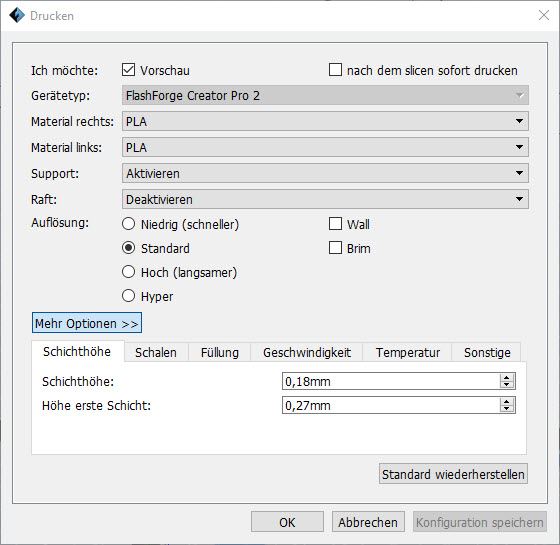Image resolution: width=560 pixels, height=545 pixels.
Task: Click the Höhe erste Schicht input field
Action: 391,405
